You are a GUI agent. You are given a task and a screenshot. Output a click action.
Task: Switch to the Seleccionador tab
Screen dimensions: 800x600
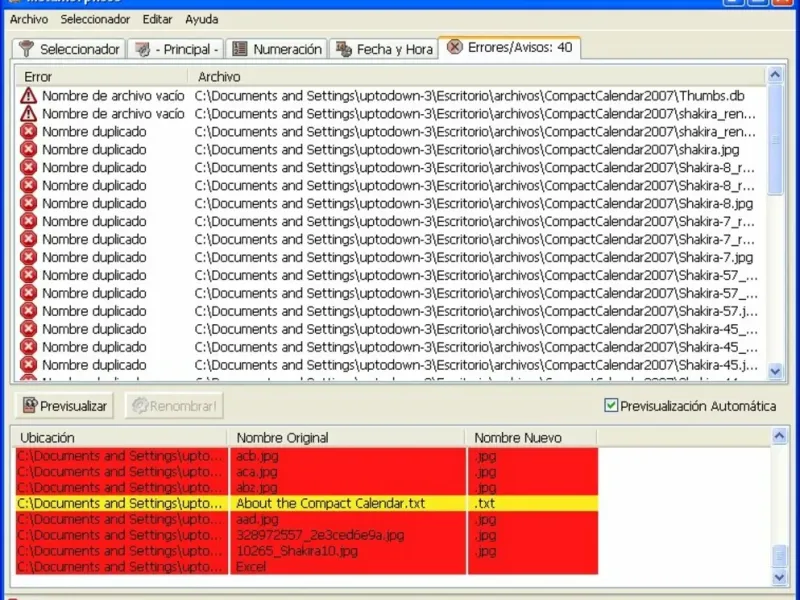pos(69,49)
